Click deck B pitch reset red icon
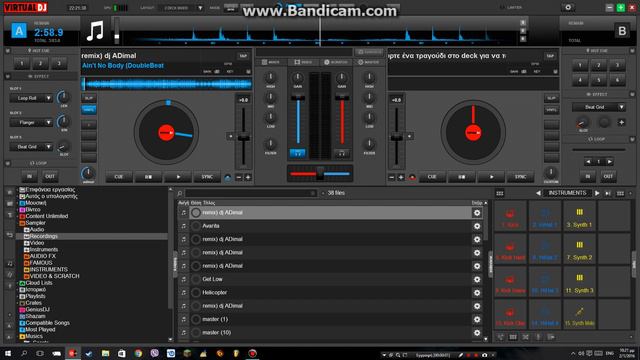Image resolution: width=640 pixels, height=360 pixels. coord(412,177)
